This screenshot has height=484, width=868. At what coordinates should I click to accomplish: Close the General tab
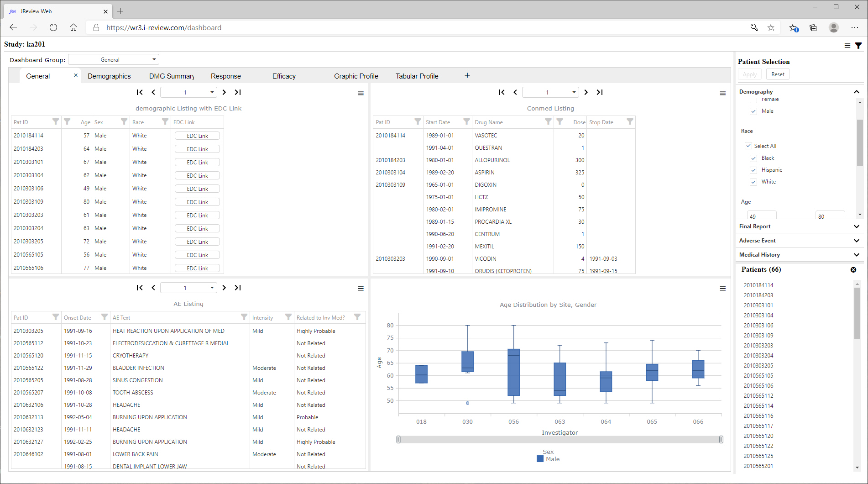point(76,75)
